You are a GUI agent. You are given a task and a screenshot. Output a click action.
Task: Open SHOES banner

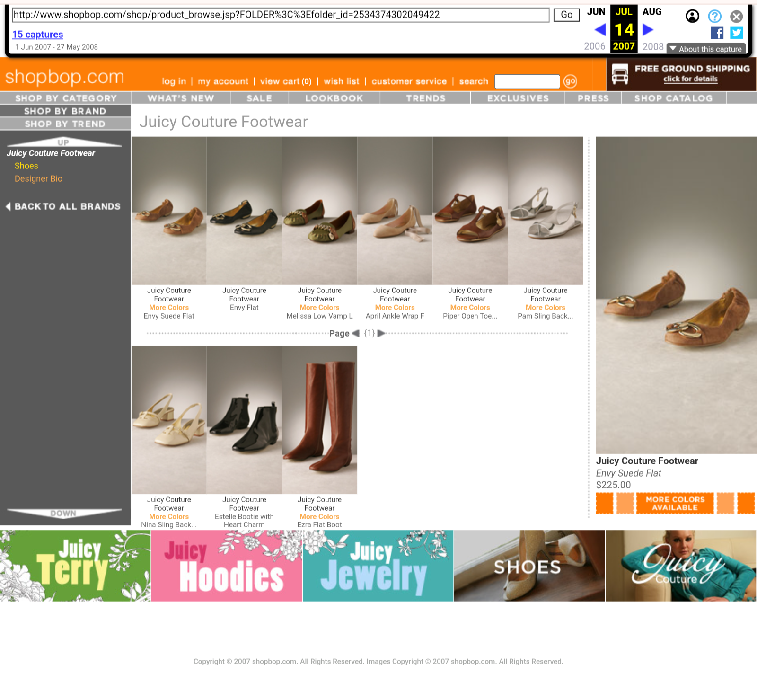529,566
